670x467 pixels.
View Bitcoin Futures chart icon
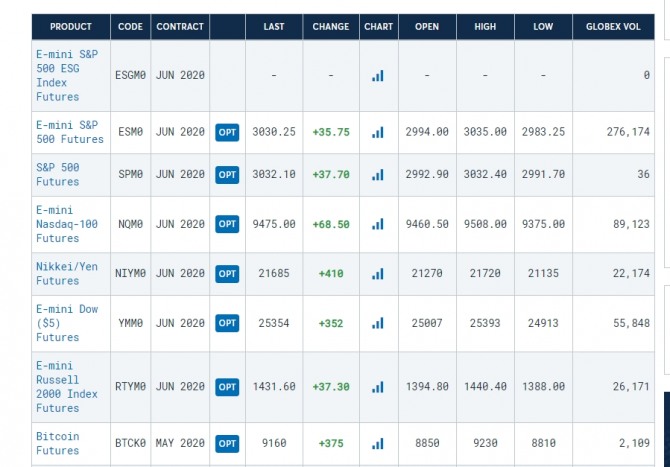378,443
